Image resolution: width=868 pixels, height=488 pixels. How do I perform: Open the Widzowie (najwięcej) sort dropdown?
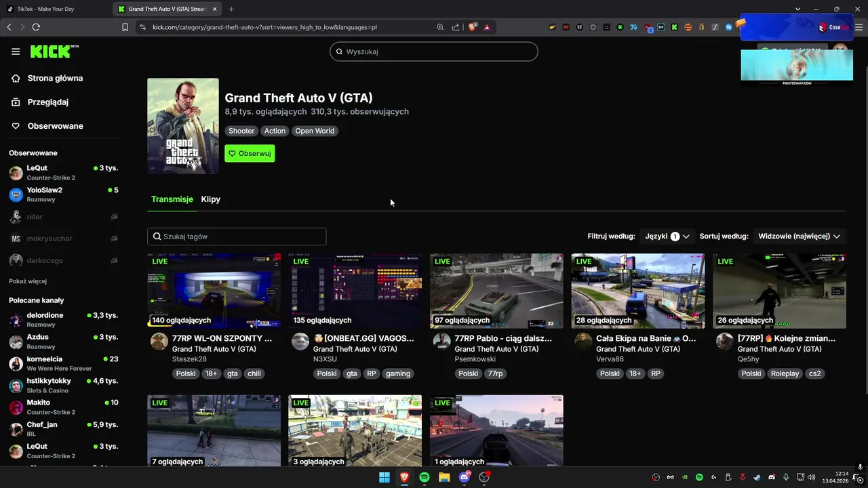(x=799, y=237)
